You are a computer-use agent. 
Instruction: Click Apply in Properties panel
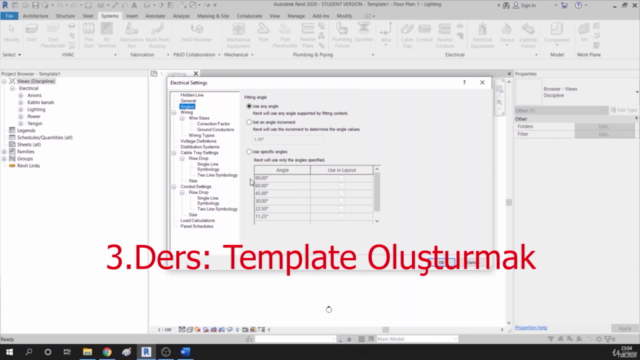pos(624,328)
